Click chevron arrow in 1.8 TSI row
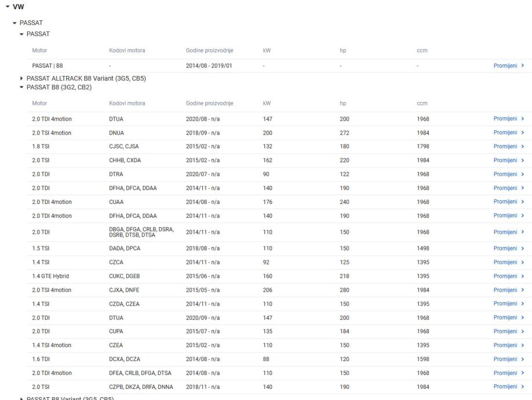 (x=523, y=146)
